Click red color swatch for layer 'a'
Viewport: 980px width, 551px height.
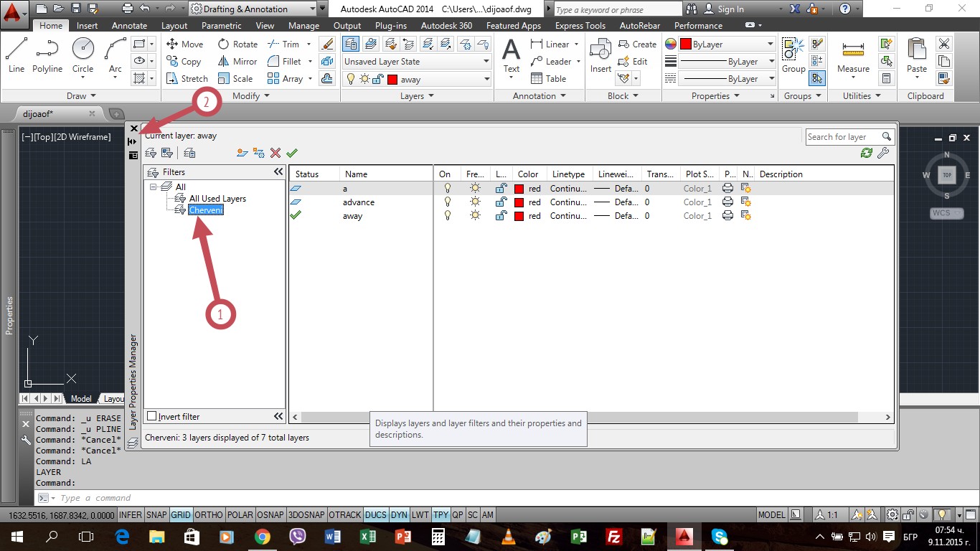519,189
